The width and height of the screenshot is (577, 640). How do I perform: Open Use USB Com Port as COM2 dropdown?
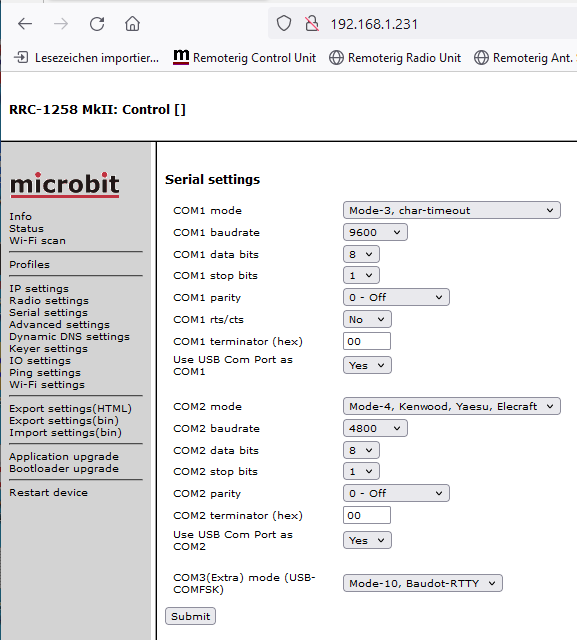[x=367, y=540]
